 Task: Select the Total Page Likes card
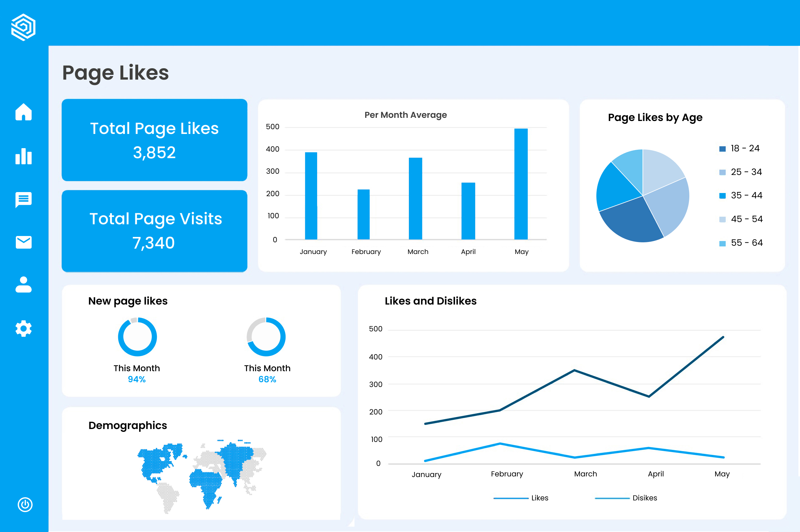[154, 140]
